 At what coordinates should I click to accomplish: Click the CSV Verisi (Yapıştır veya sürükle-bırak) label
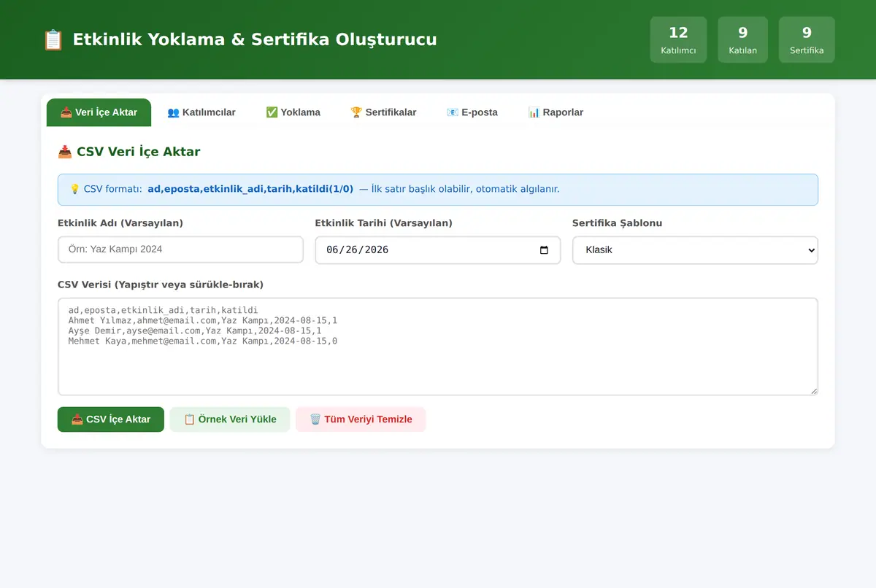pos(161,285)
